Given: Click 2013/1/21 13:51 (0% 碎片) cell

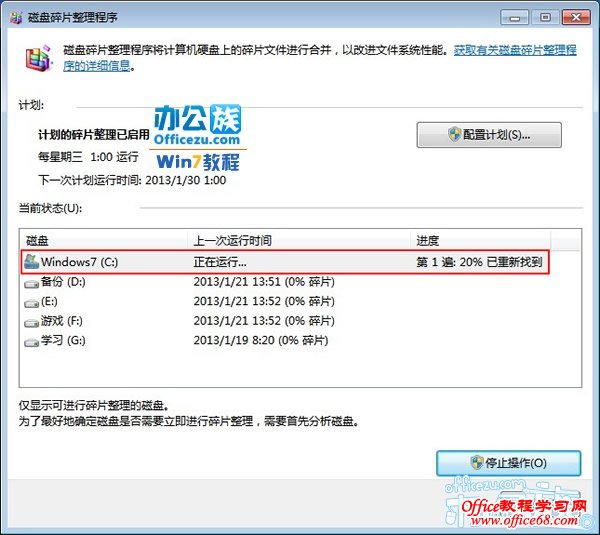Looking at the screenshot, I should point(264,282).
